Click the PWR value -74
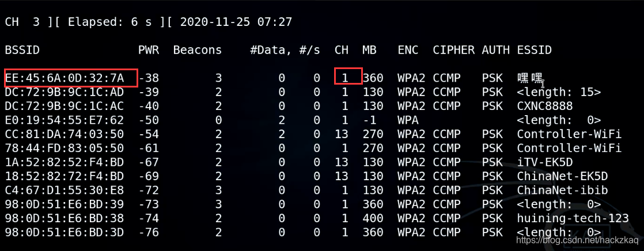 (x=149, y=218)
